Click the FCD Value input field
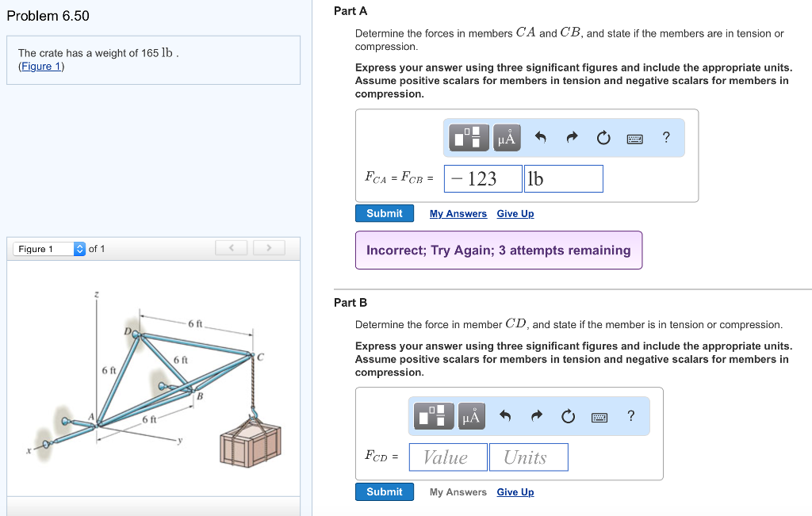812x516 pixels. pyautogui.click(x=448, y=457)
